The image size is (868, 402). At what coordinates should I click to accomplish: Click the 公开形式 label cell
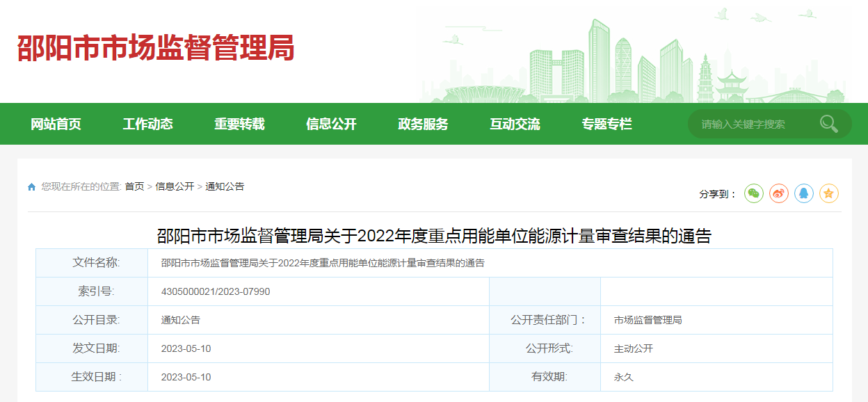click(x=545, y=348)
